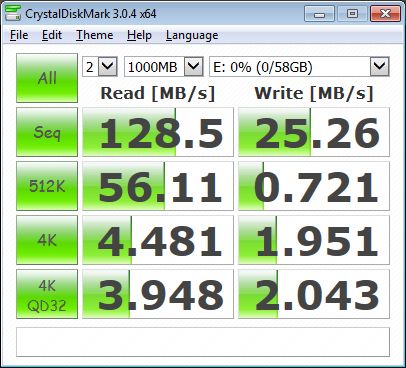This screenshot has width=406, height=368.
Task: Start the 4K QD32 test
Action: coord(47,294)
